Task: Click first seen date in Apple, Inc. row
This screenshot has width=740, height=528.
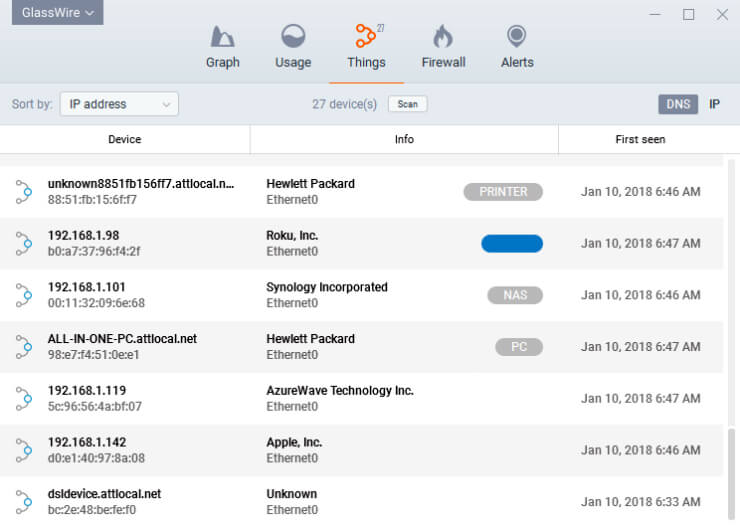Action: [x=640, y=450]
